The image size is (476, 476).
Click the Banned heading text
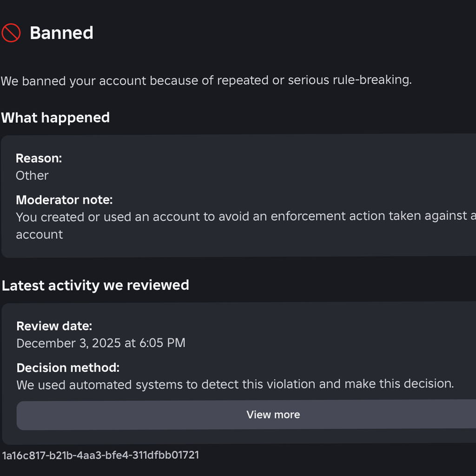[x=61, y=33]
